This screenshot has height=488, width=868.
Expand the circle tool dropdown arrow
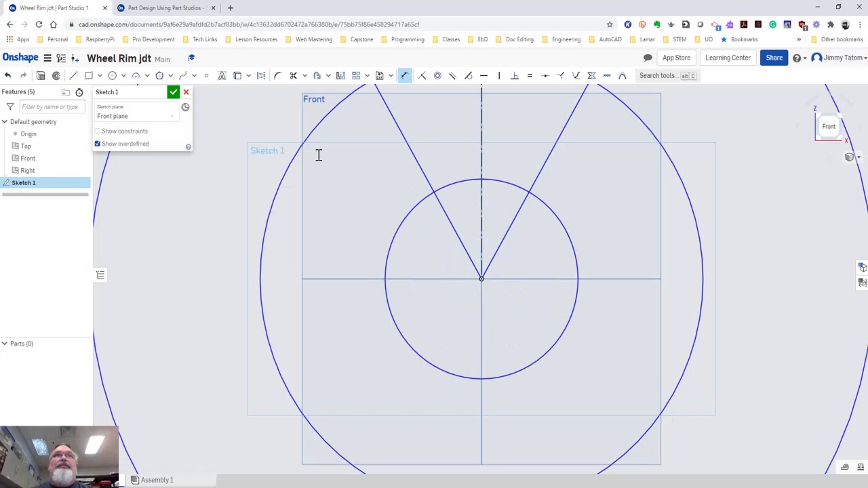click(x=123, y=75)
